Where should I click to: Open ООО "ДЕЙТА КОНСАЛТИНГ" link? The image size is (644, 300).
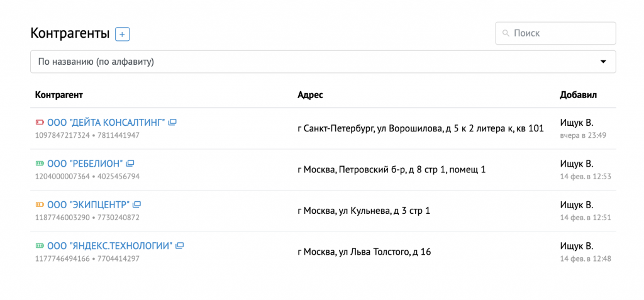tap(106, 122)
